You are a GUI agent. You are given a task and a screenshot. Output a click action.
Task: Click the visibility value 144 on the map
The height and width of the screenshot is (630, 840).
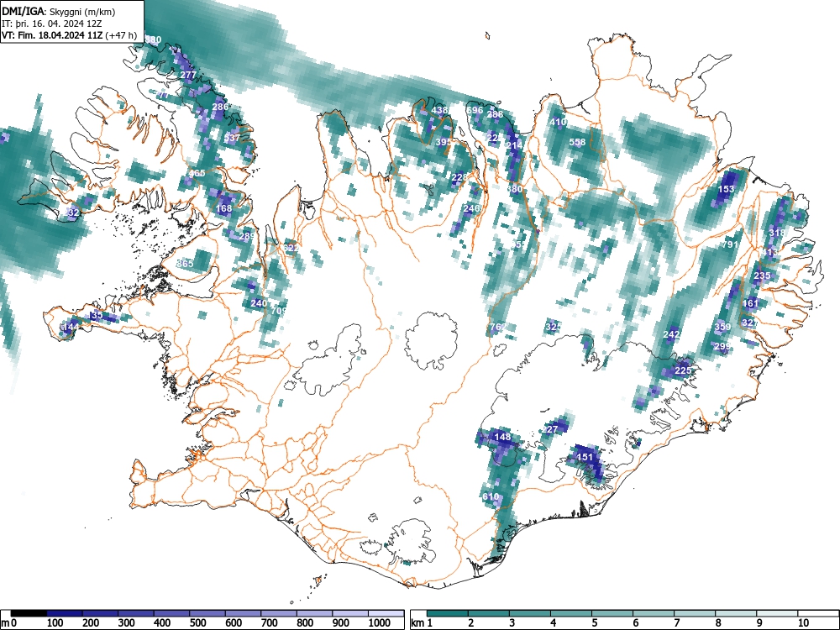(71, 327)
